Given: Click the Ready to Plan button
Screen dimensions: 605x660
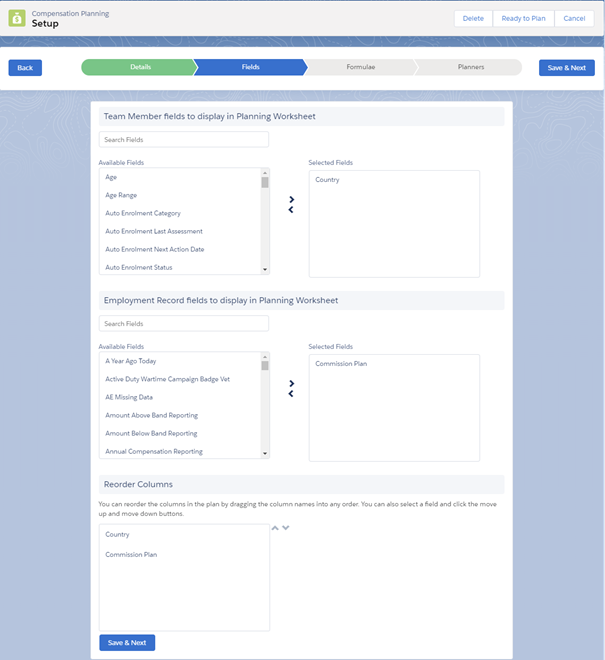Looking at the screenshot, I should click(x=523, y=18).
